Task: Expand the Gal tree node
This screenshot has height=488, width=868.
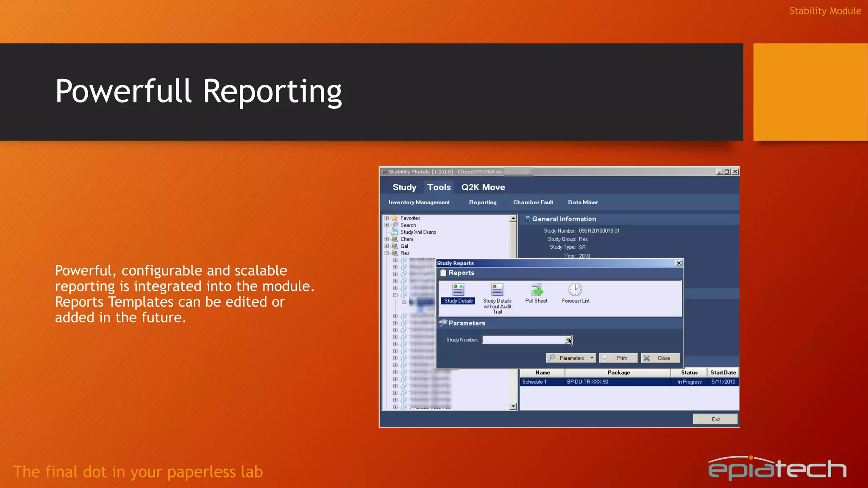Action: [x=387, y=246]
